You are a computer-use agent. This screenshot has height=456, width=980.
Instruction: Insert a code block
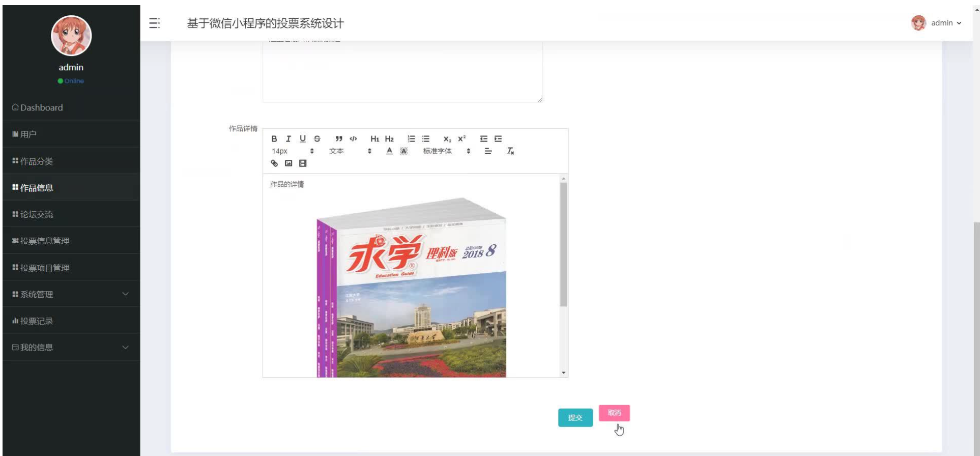(353, 139)
